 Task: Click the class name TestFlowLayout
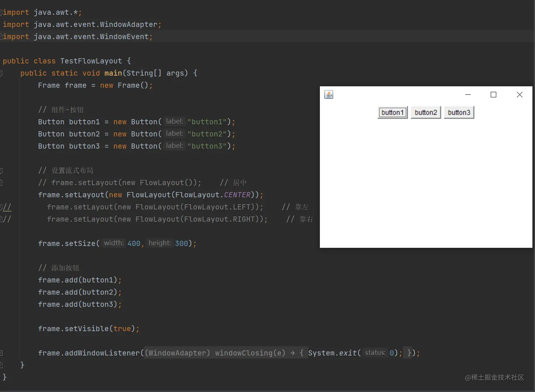tap(91, 61)
